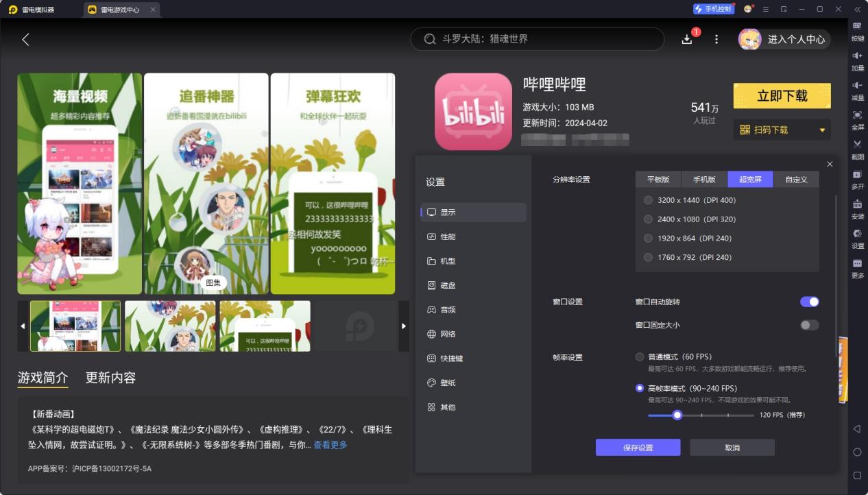Show 更多 tools in right toolbar
Screen dimensions: 868x495
(857, 267)
